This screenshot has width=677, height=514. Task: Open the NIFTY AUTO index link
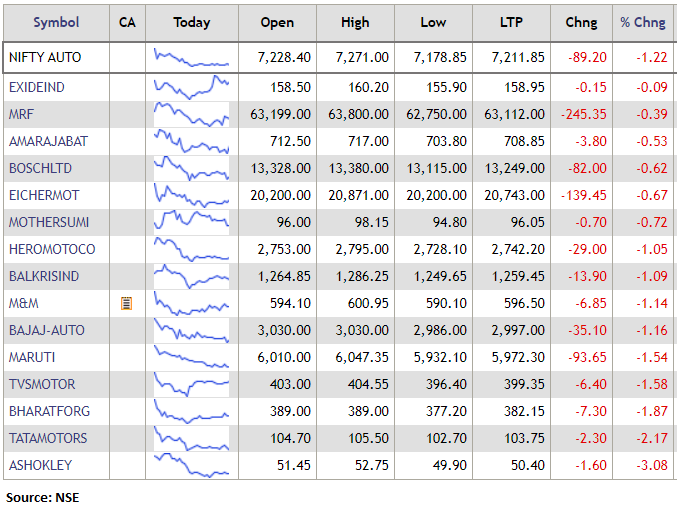point(44,58)
